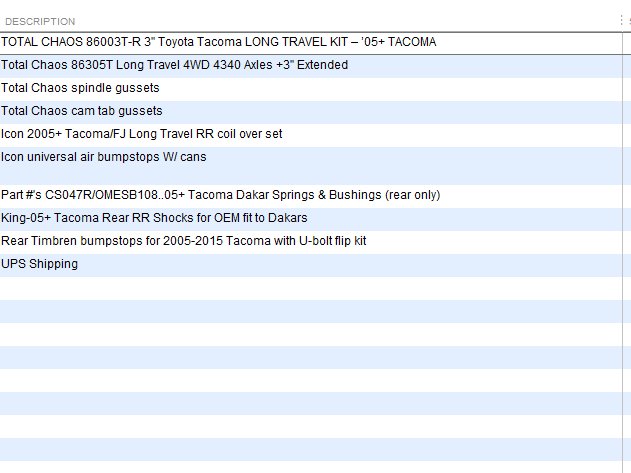Select the TOTAL CHAOS 86003T-R Long Travel Kit row

(311, 43)
